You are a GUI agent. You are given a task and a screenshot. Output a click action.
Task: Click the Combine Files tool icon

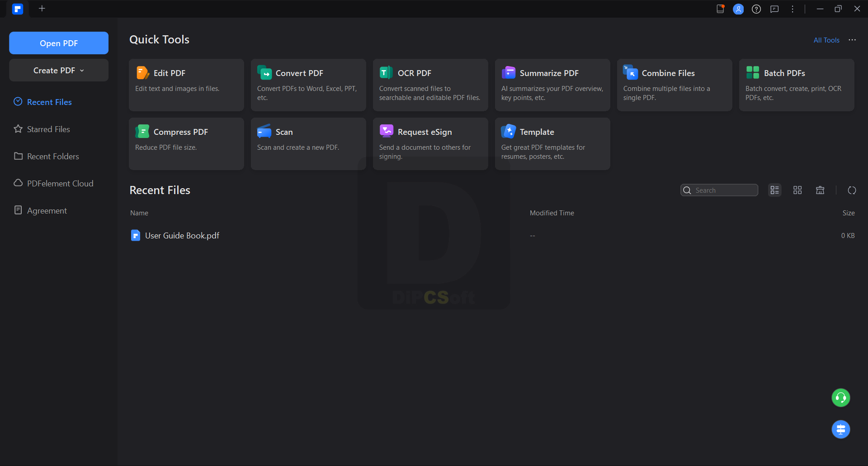coord(630,72)
